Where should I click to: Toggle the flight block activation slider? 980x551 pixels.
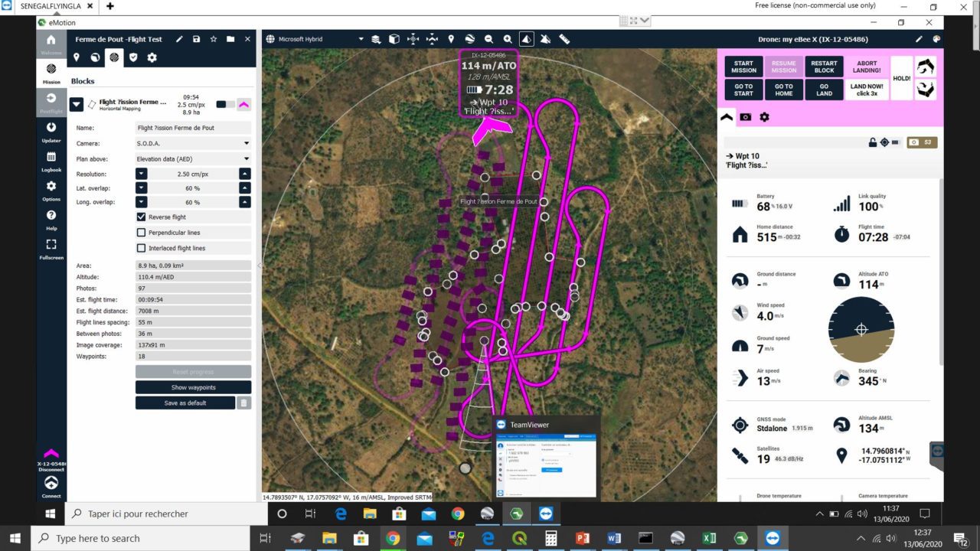pos(226,104)
